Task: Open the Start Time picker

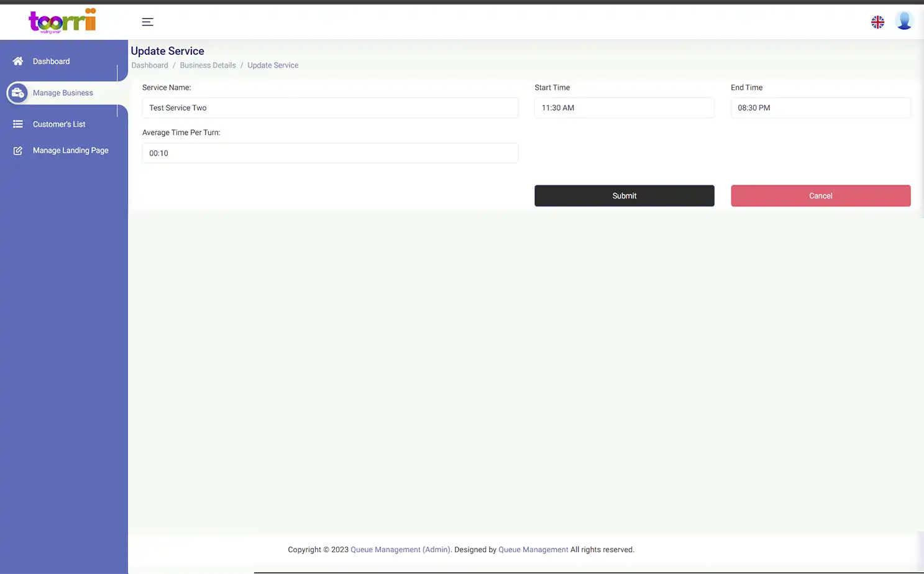Action: click(624, 108)
